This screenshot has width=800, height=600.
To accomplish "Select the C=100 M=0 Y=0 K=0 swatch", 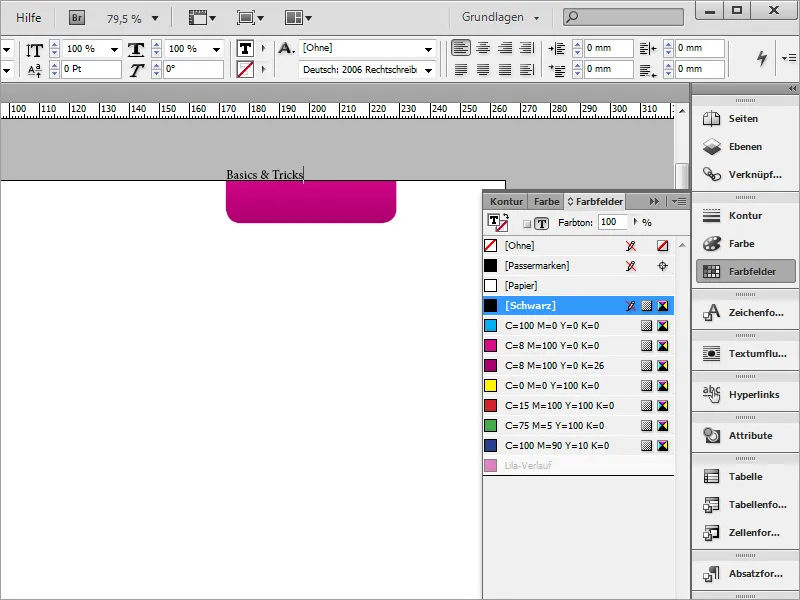I will point(579,326).
